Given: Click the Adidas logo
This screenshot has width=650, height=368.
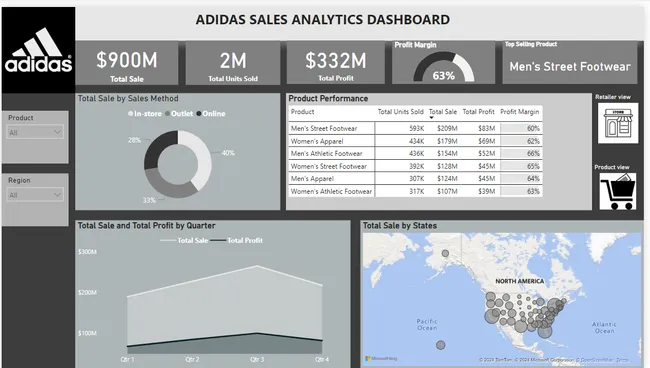Looking at the screenshot, I should click(39, 51).
